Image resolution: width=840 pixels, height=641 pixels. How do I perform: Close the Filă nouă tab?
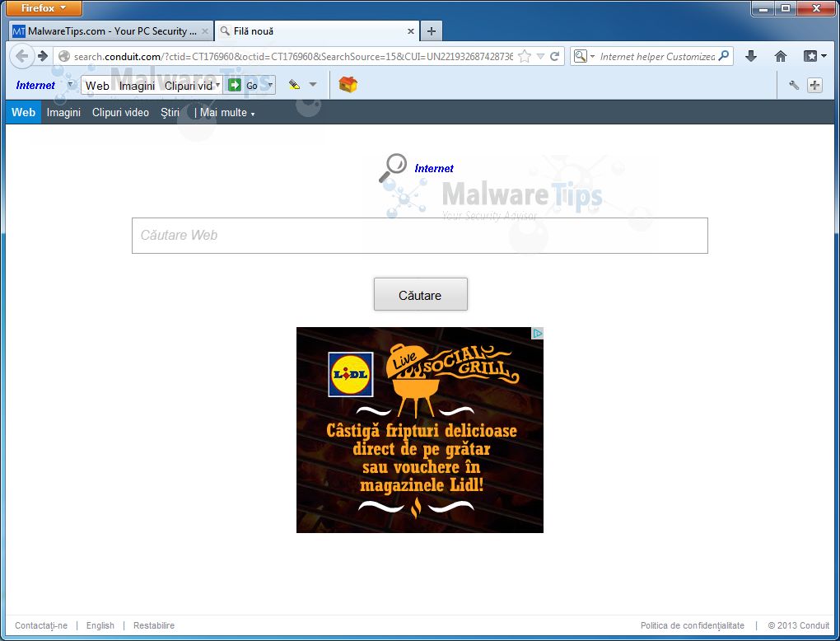pyautogui.click(x=410, y=31)
